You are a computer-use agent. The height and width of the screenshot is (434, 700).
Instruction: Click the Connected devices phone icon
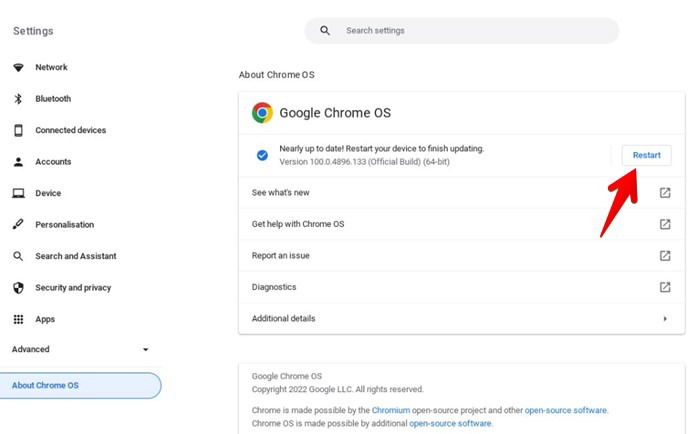point(18,130)
